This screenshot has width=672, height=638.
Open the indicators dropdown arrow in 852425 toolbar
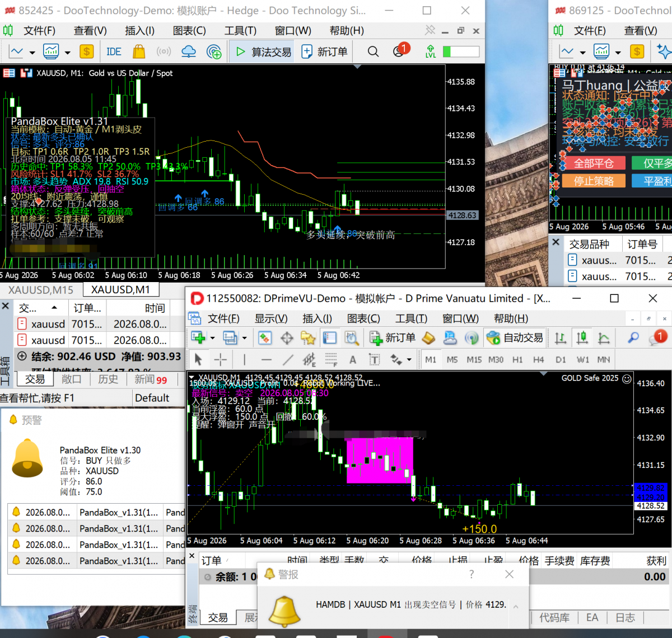tap(67, 53)
